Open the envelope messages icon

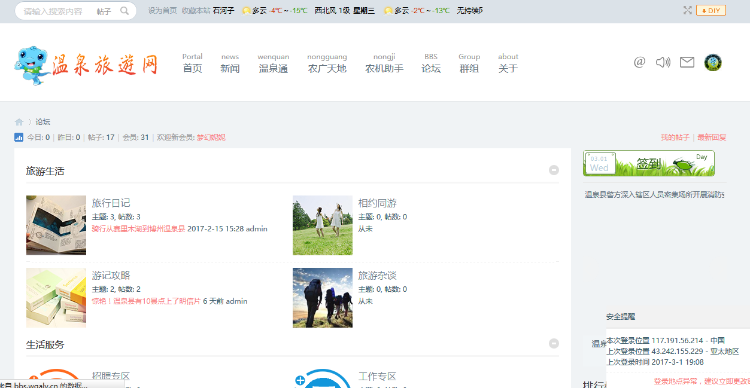[x=687, y=62]
